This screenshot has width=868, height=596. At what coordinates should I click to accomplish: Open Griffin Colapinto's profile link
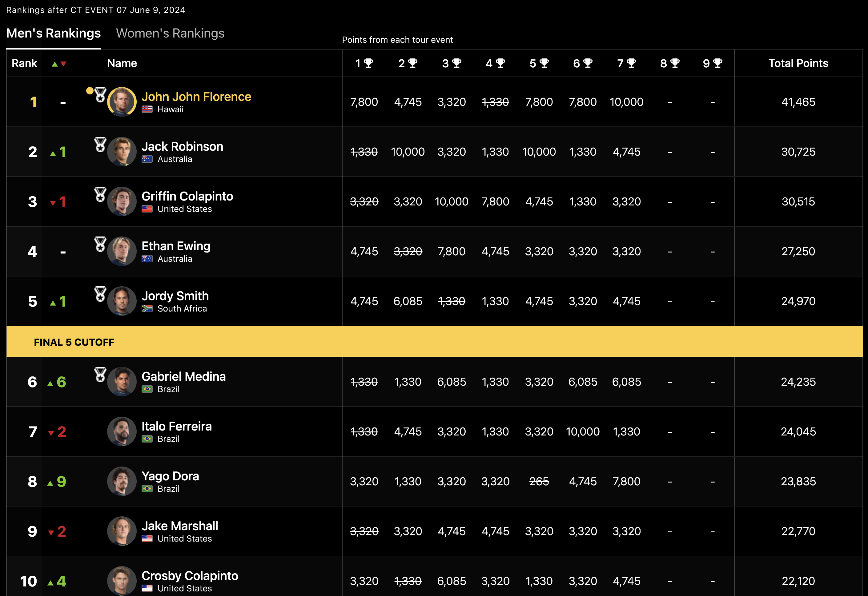click(187, 196)
